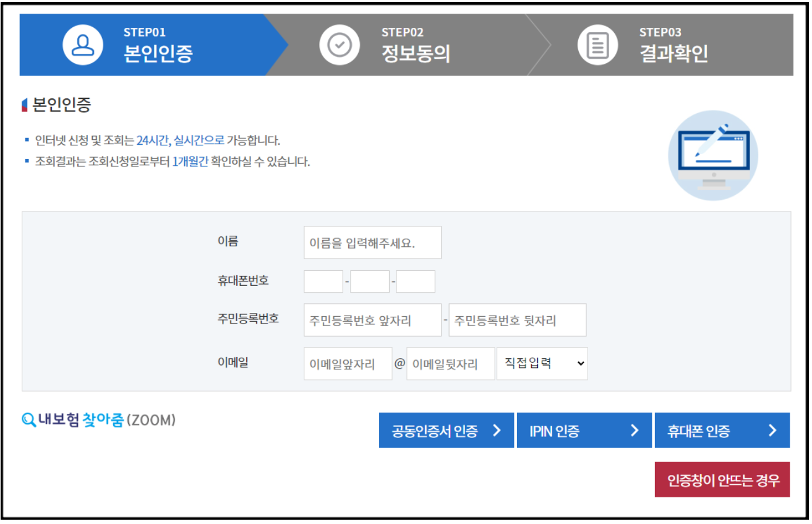The width and height of the screenshot is (812, 524).
Task: Click the STEP03 document icon
Action: pos(597,44)
